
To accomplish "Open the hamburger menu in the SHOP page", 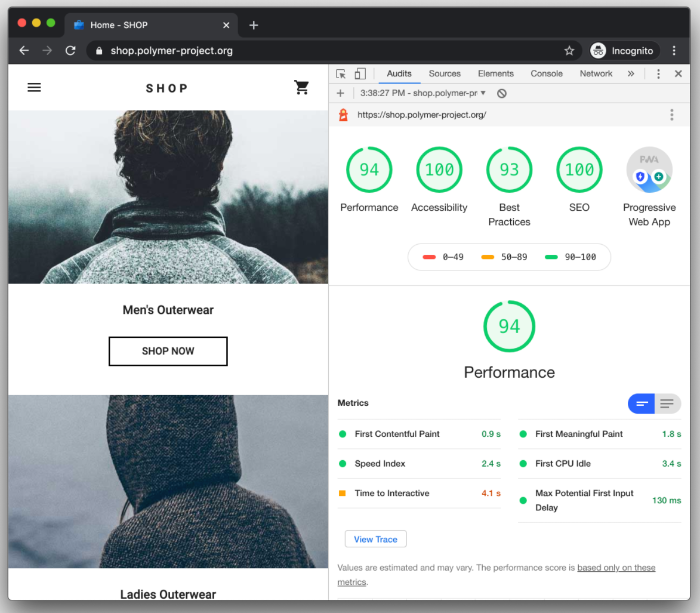I will tap(34, 88).
